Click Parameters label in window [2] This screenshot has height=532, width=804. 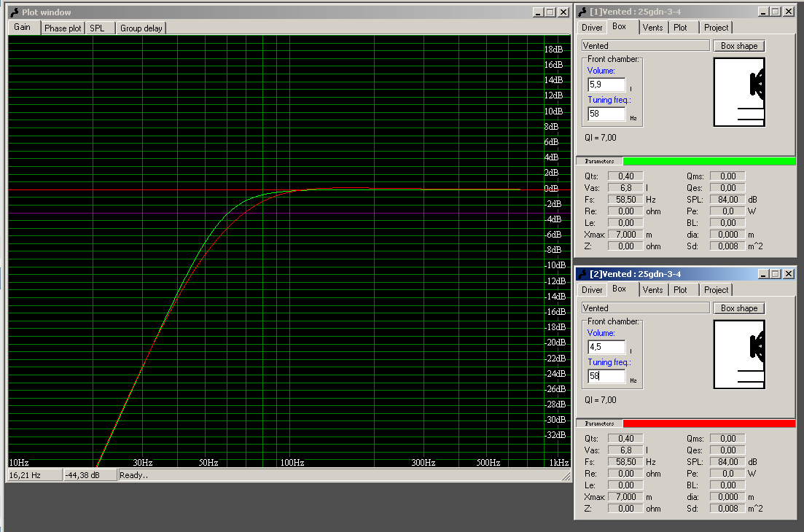click(x=599, y=424)
